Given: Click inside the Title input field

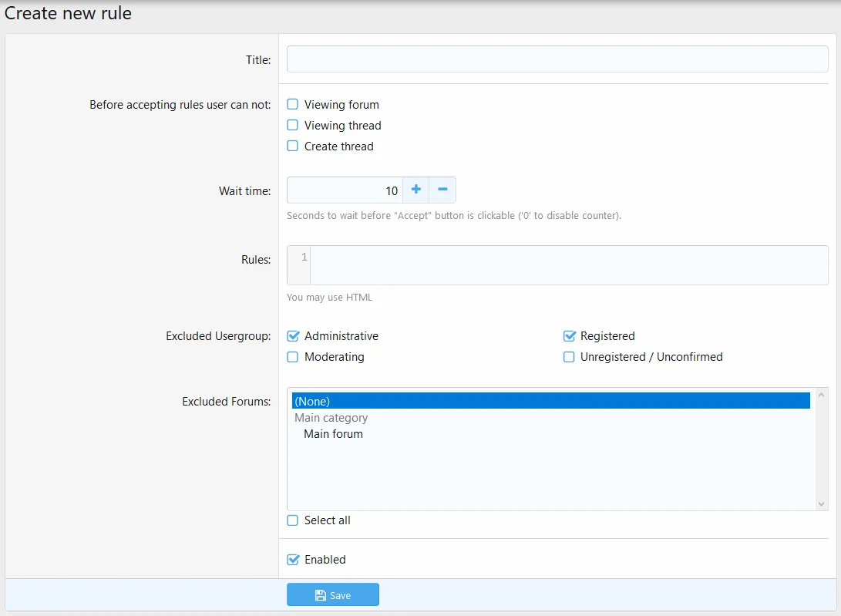Looking at the screenshot, I should (x=557, y=59).
